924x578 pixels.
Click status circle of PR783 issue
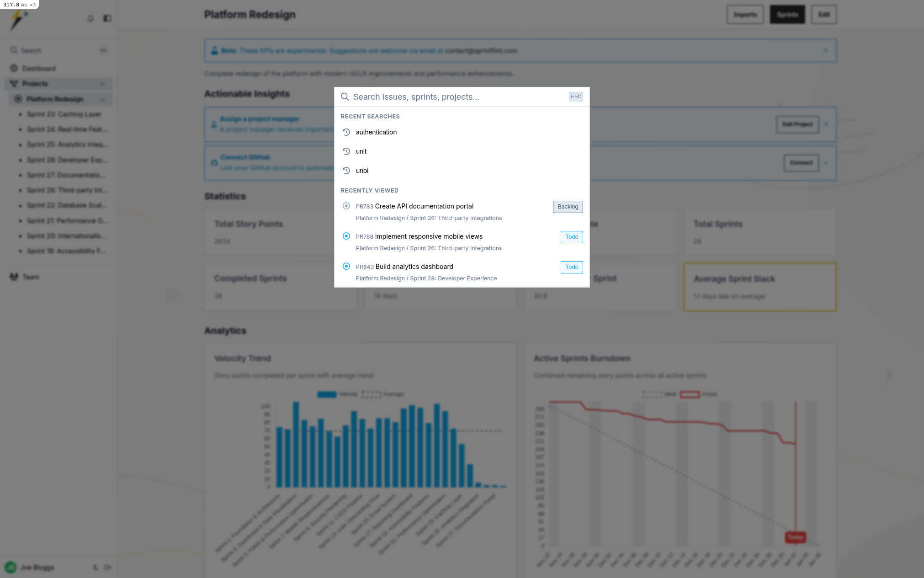click(x=346, y=206)
